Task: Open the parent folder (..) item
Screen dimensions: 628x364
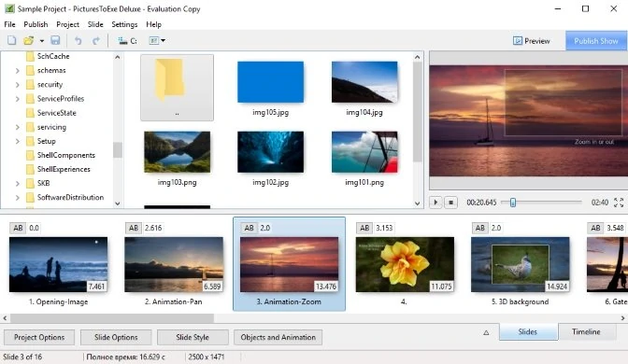Action: pyautogui.click(x=177, y=88)
